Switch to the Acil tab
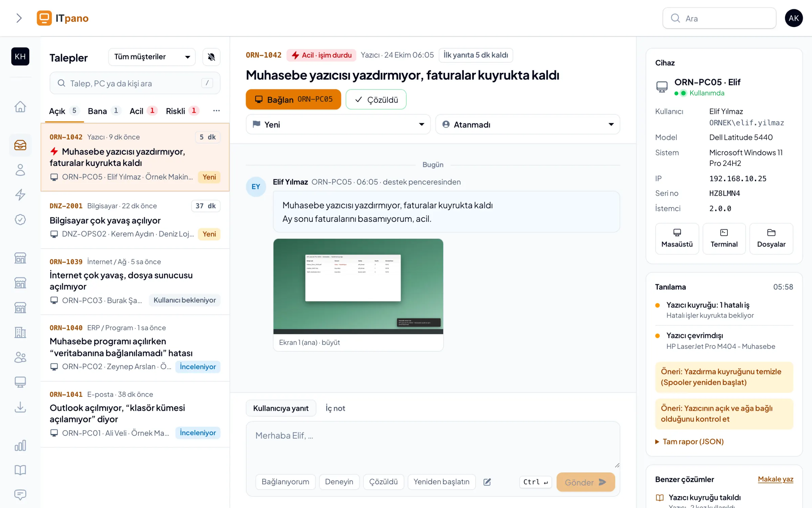The image size is (812, 508). coord(143,111)
